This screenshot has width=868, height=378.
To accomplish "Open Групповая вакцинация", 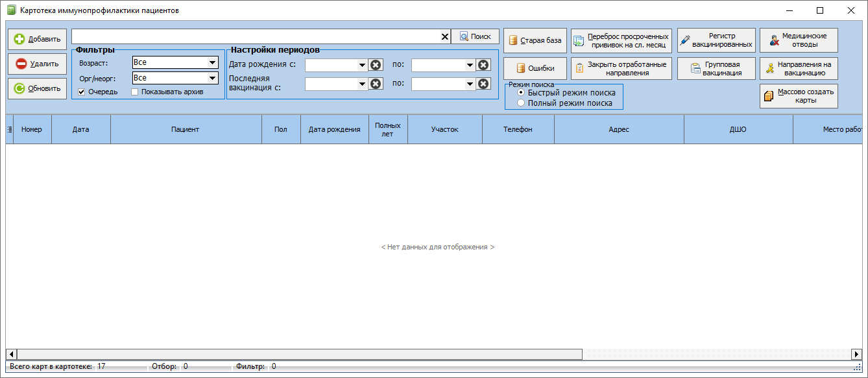I will (716, 69).
